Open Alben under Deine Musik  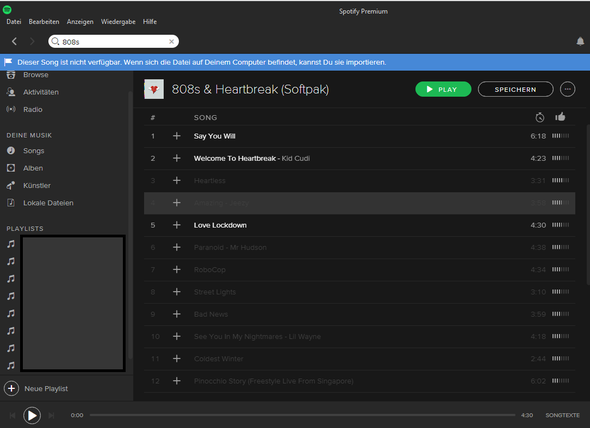tap(33, 168)
